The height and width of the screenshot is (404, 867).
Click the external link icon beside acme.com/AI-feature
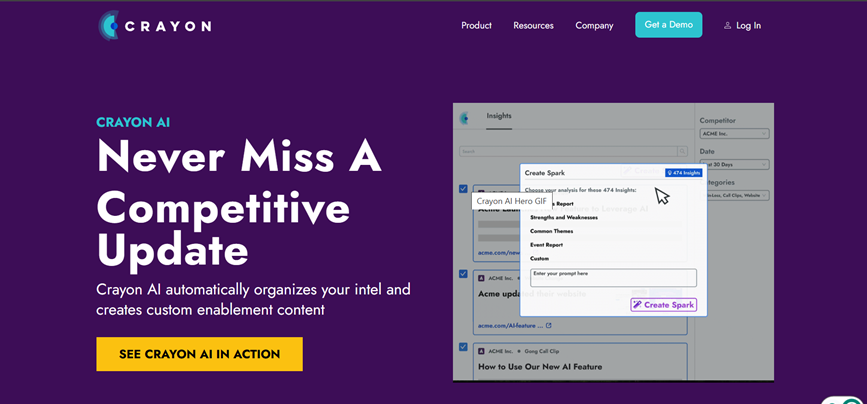click(549, 325)
